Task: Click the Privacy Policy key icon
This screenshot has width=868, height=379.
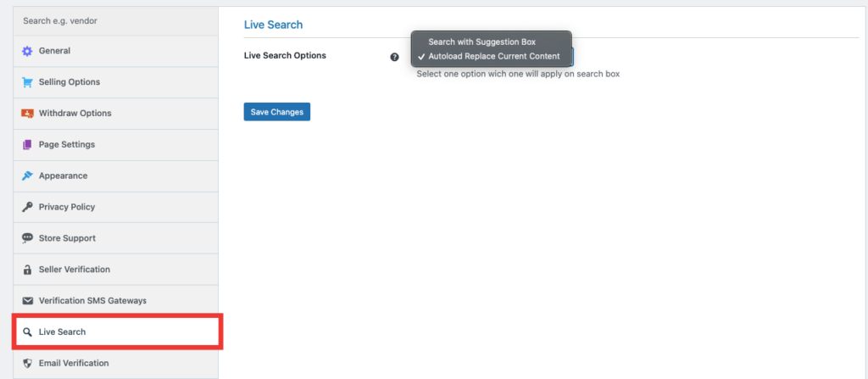Action: 27,207
